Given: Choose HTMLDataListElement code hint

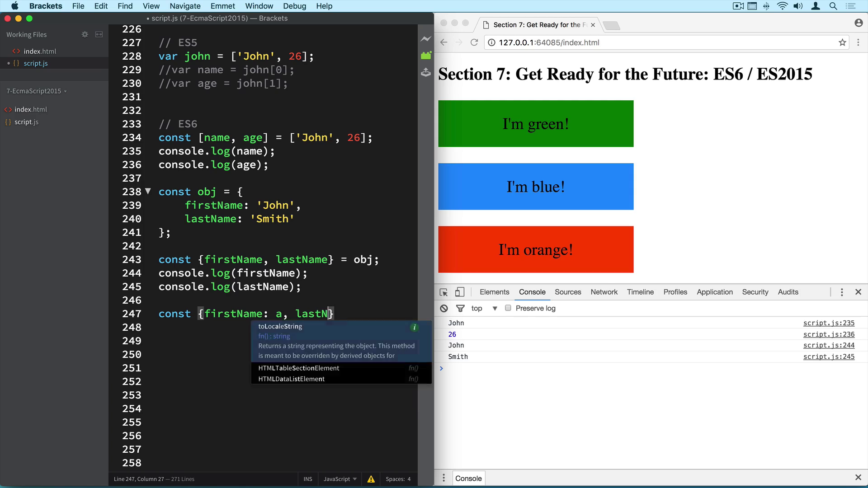Looking at the screenshot, I should [341, 379].
